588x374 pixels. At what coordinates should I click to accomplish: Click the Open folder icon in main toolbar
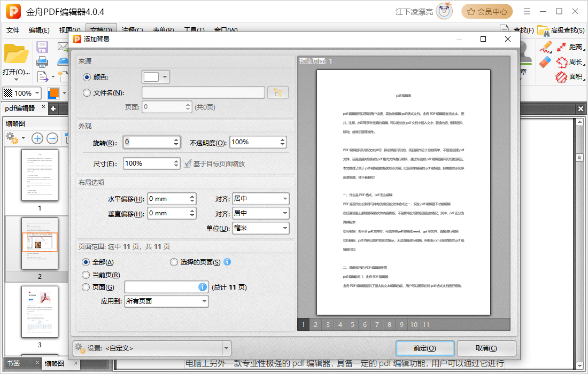coord(16,54)
